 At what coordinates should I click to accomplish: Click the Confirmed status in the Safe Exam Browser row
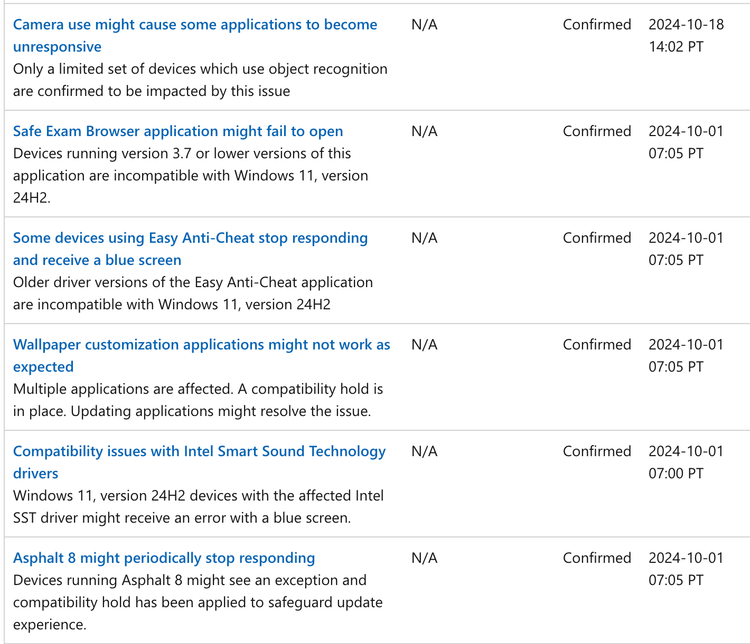[597, 131]
